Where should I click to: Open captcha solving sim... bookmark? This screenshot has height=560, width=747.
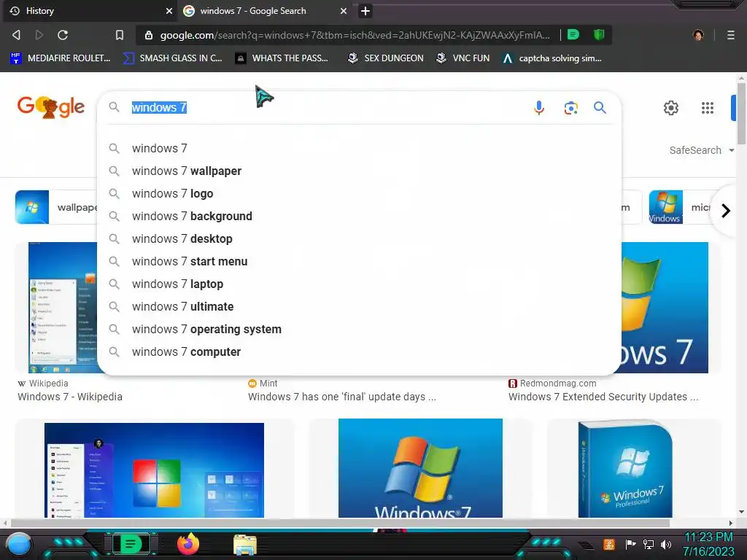pyautogui.click(x=552, y=58)
